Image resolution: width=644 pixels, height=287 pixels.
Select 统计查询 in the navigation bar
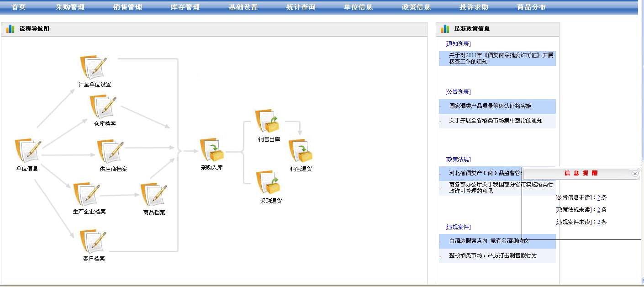301,7
